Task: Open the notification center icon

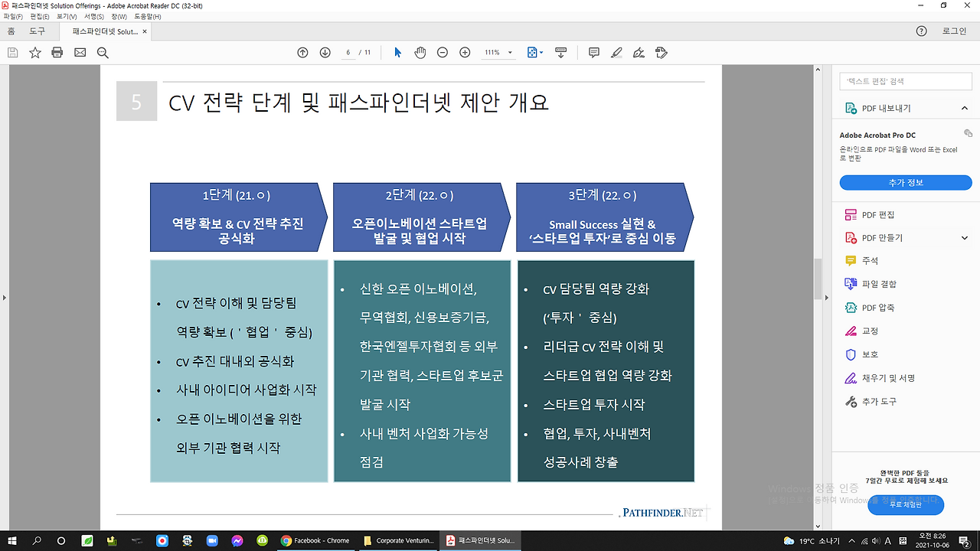Action: tap(965, 540)
